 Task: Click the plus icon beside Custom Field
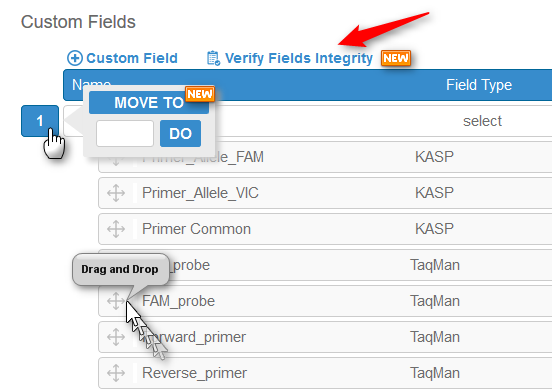tap(75, 58)
